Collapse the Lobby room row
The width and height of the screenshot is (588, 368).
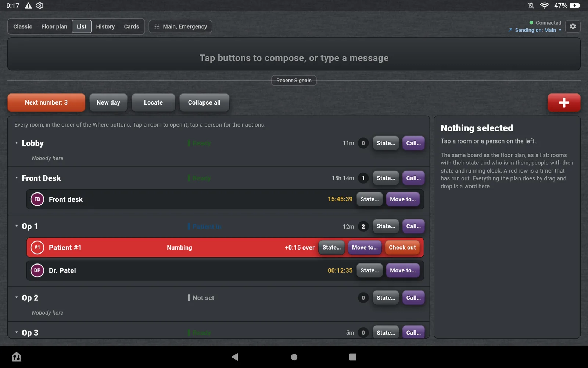[17, 143]
